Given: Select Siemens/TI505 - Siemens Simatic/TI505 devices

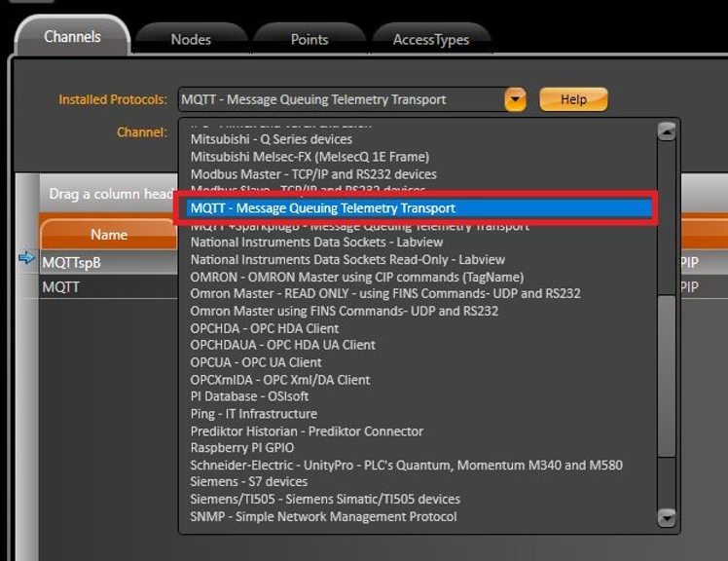Looking at the screenshot, I should coord(325,500).
